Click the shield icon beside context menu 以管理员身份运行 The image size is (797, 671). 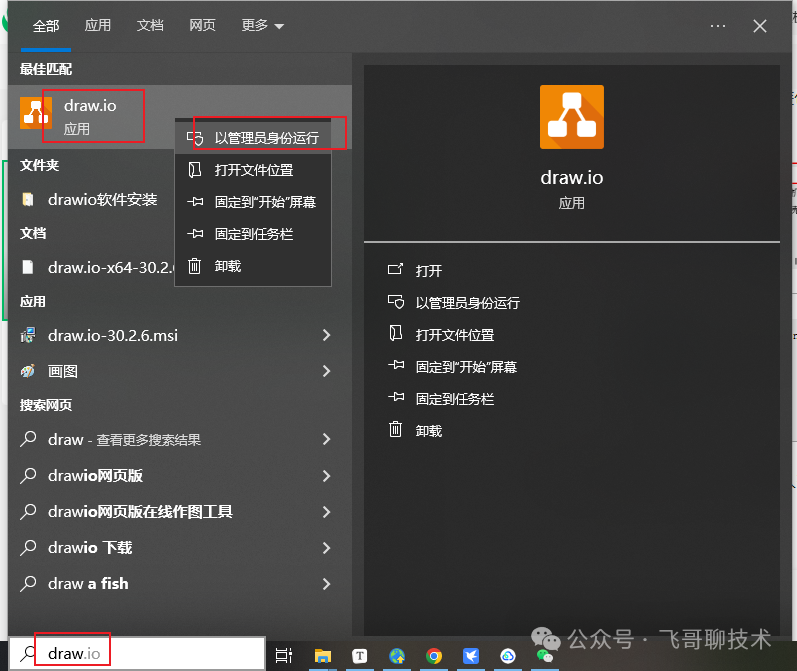click(x=195, y=138)
